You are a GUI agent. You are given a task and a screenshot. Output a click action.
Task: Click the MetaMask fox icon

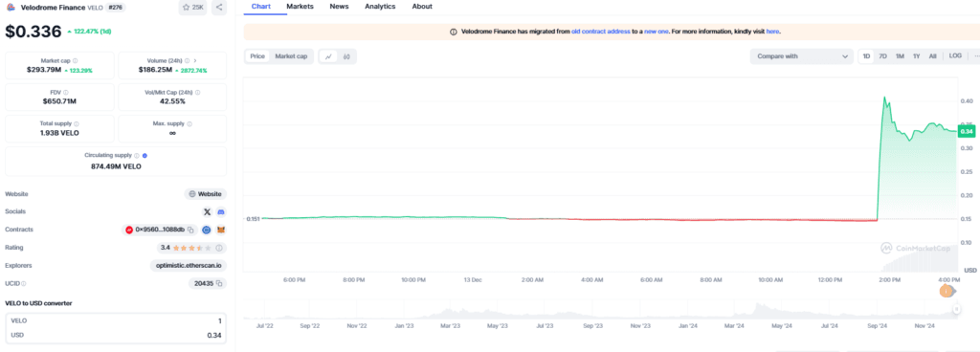(x=221, y=230)
